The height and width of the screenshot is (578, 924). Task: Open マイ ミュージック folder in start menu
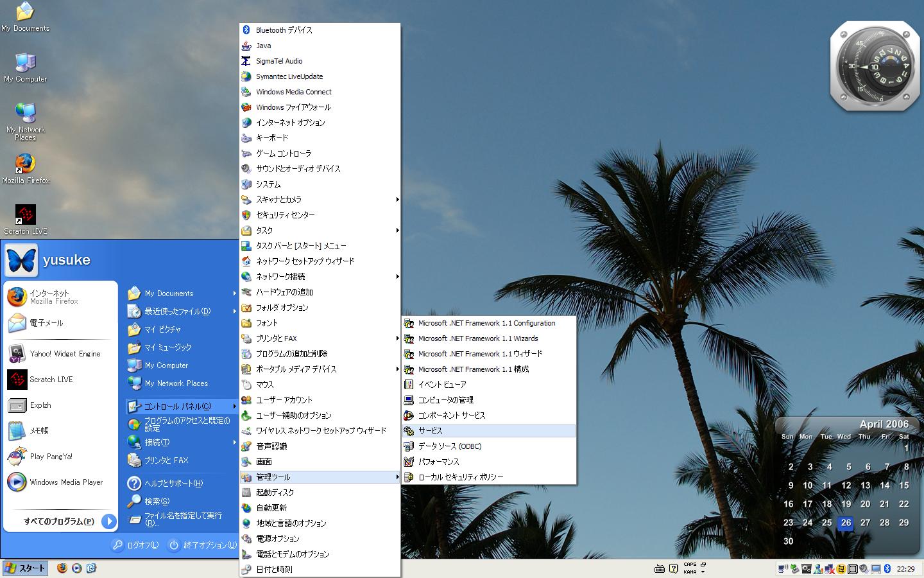point(182,347)
